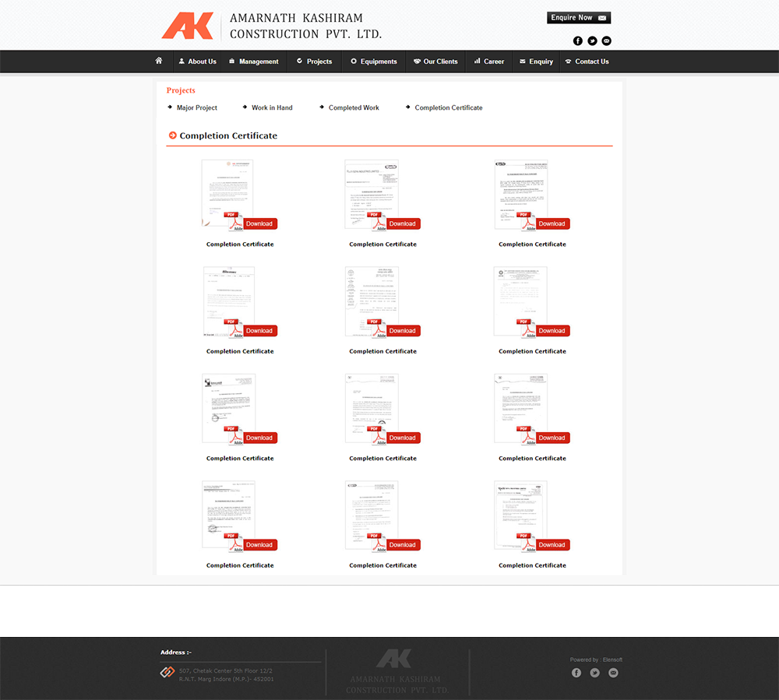The width and height of the screenshot is (779, 700).
Task: Open the Contact Us page
Action: (587, 62)
